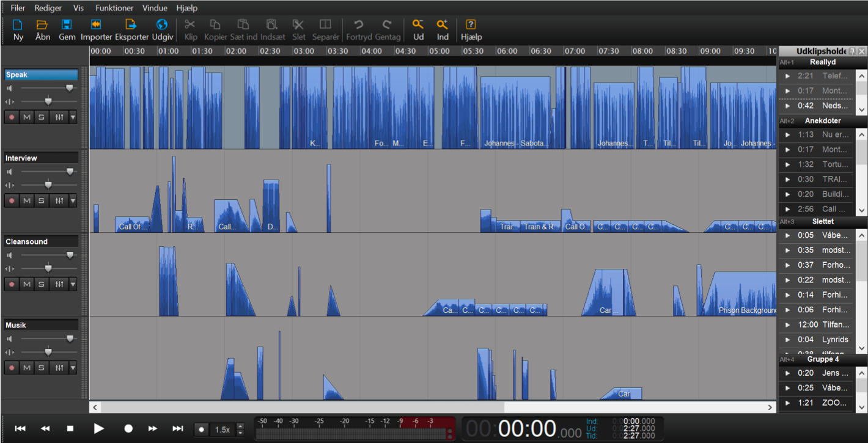The width and height of the screenshot is (868, 443).
Task: Arm recording on the Musik track
Action: [12, 368]
